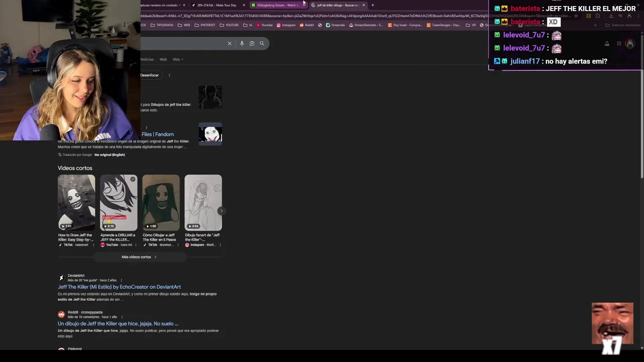Click the Desenfocar SafeSearch button
This screenshot has height=362, width=644.
point(149,75)
